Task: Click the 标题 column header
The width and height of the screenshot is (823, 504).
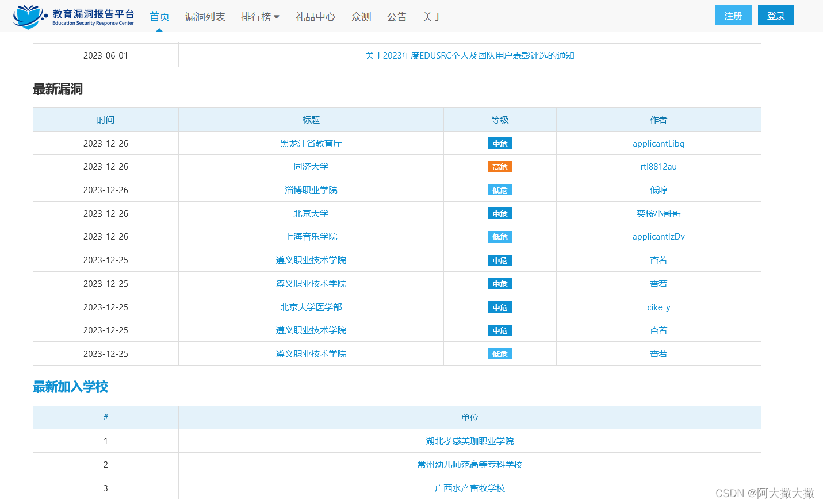Action: (x=311, y=120)
